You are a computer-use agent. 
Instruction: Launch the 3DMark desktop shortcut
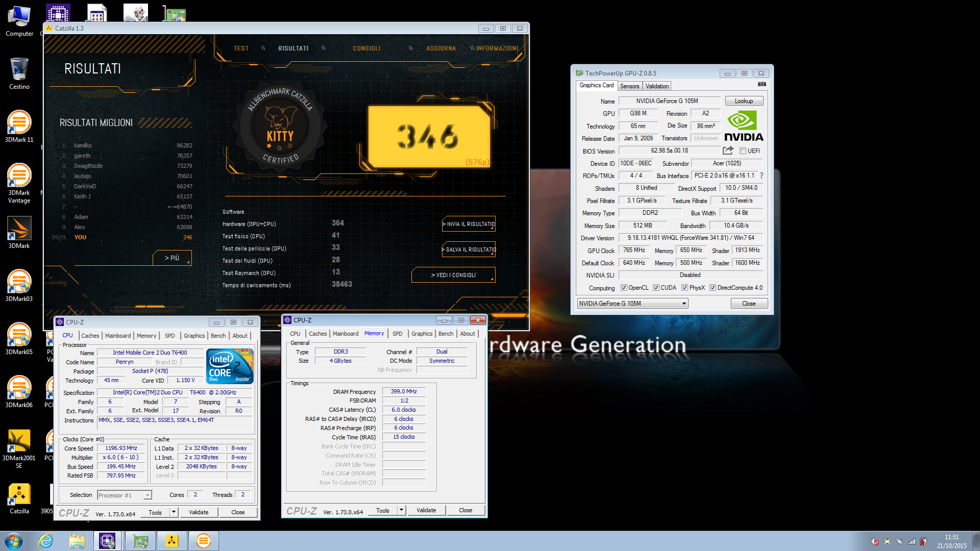(19, 232)
